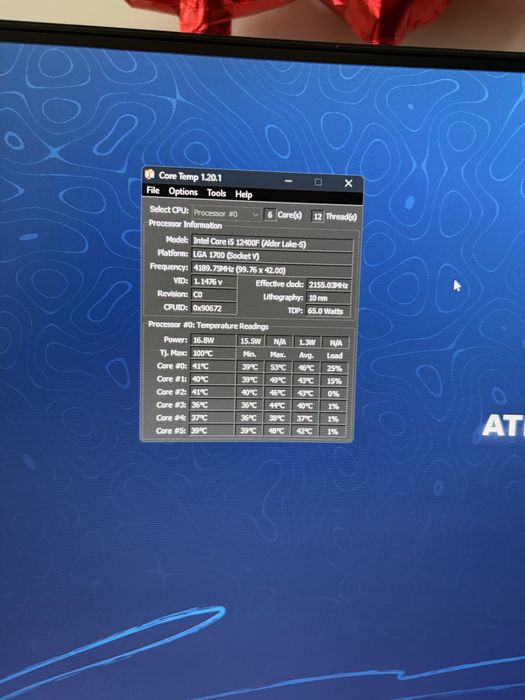Viewport: 525px width, 700px height.
Task: Minimize the Core Temp window
Action: (x=288, y=181)
